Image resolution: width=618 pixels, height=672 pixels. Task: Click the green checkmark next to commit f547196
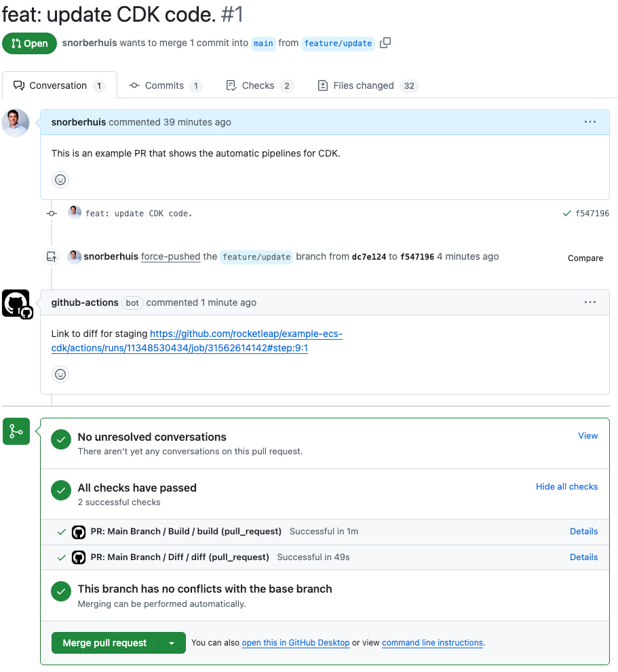pos(567,212)
